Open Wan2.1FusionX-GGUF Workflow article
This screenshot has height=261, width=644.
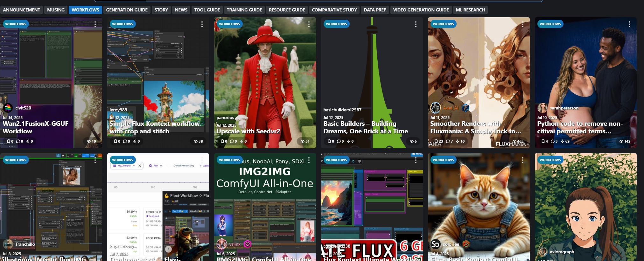(35, 127)
